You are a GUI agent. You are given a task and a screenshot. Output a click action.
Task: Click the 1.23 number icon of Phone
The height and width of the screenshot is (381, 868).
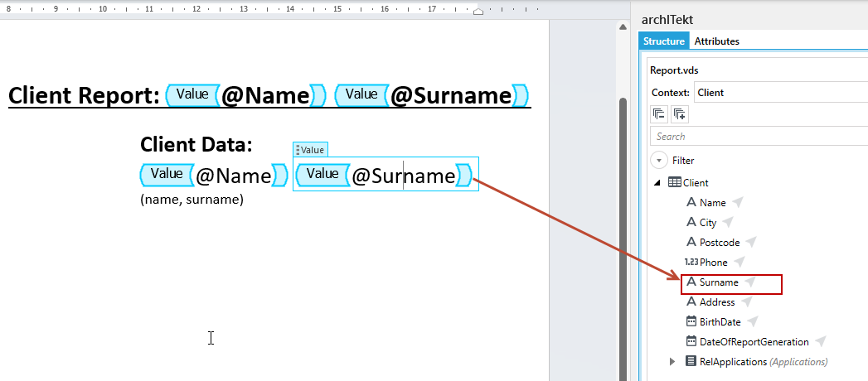click(x=691, y=262)
